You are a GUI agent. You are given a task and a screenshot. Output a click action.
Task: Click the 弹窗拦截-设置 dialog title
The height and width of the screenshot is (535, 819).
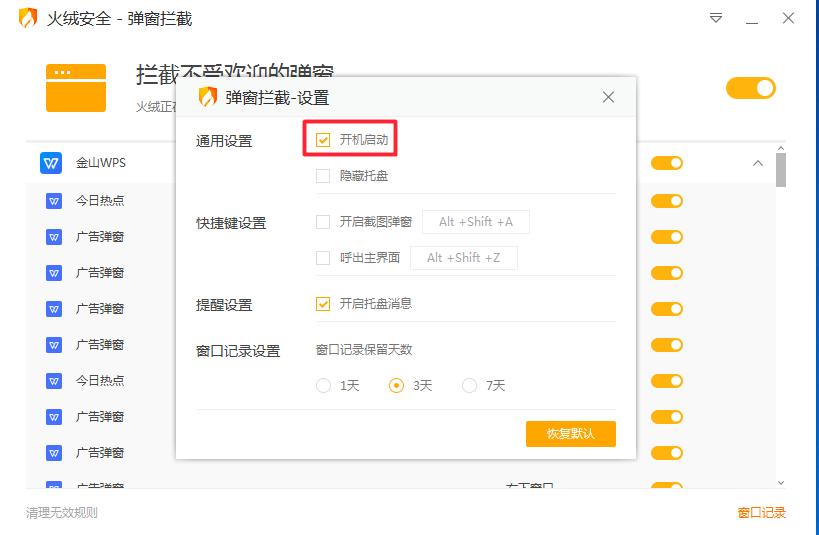[277, 98]
